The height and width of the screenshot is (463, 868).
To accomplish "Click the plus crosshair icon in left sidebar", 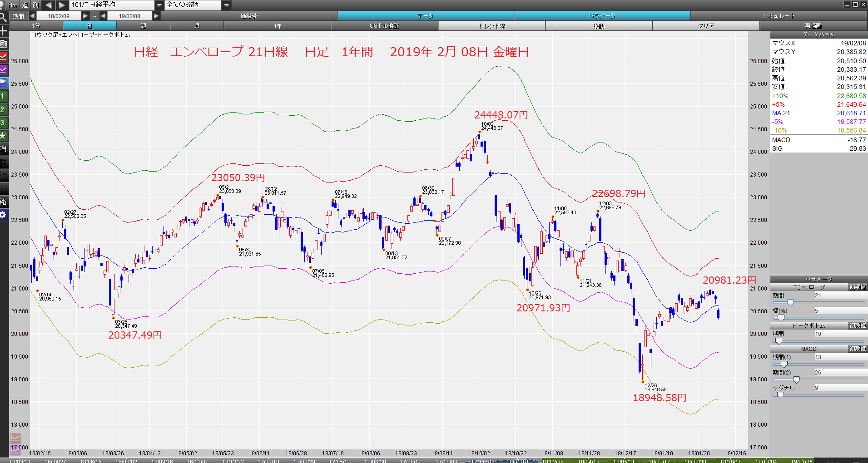I will pyautogui.click(x=4, y=31).
